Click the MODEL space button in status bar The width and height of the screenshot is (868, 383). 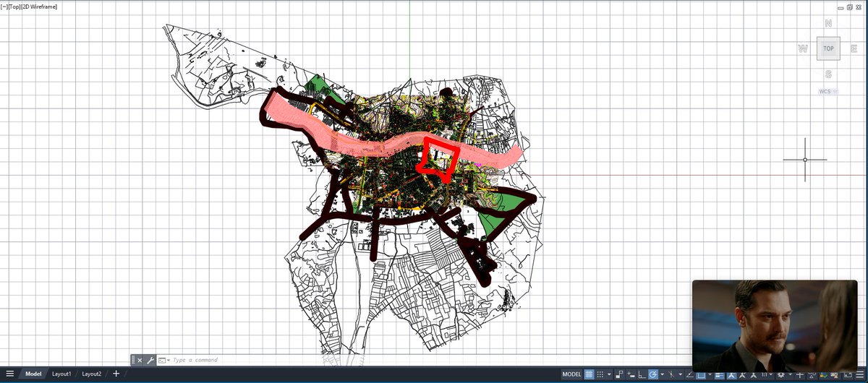(x=572, y=374)
